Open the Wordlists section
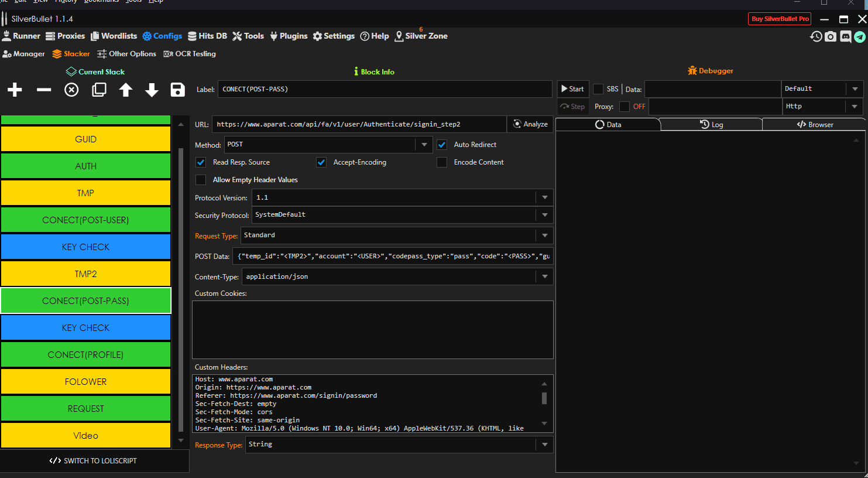This screenshot has height=478, width=868. point(114,36)
